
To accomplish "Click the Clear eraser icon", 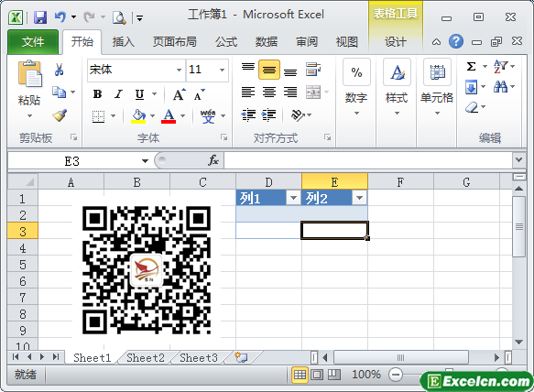I will (472, 107).
